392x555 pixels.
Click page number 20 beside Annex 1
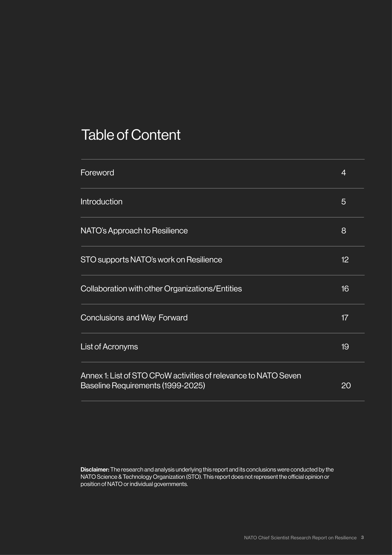coord(346,385)
